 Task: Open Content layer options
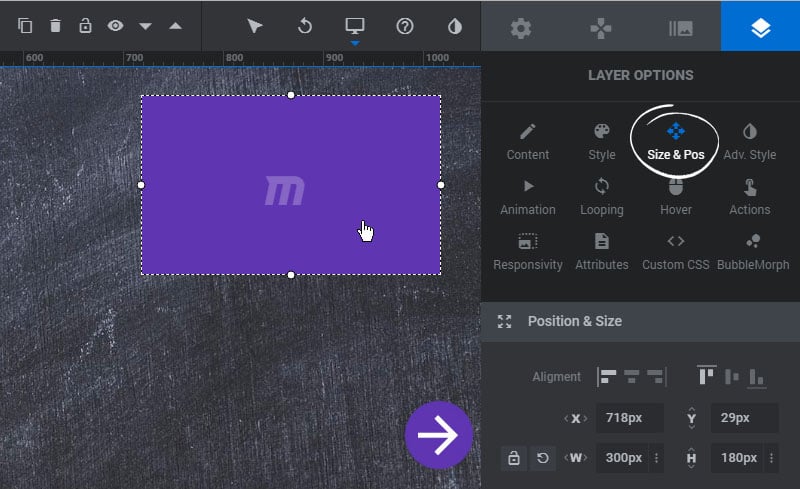click(x=528, y=142)
